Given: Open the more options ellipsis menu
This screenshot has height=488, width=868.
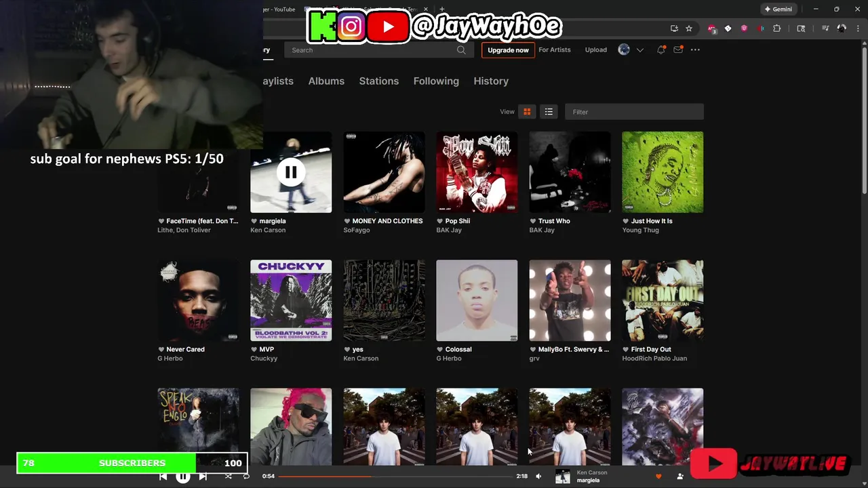Looking at the screenshot, I should point(695,50).
